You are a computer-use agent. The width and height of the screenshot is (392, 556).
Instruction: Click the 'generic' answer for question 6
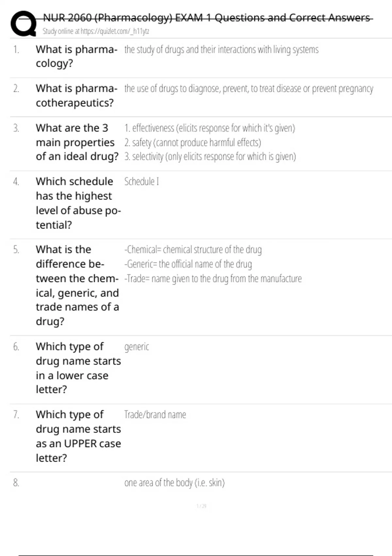[x=137, y=347]
